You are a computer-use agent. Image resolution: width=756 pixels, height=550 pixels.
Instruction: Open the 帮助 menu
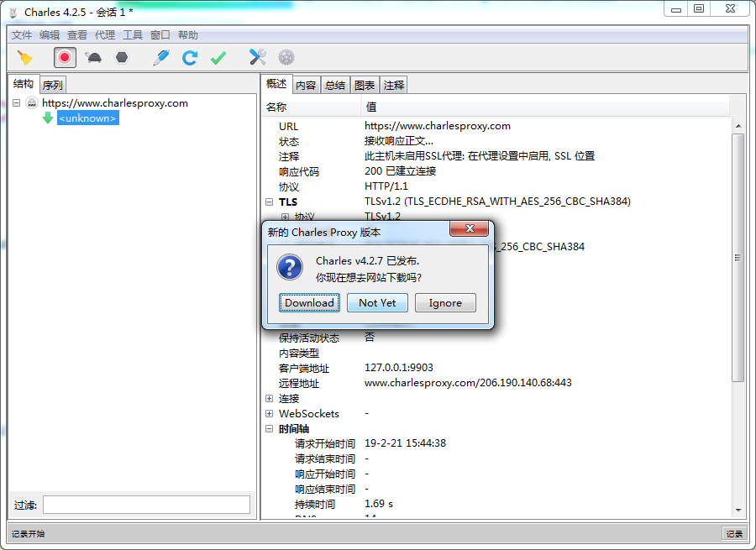pyautogui.click(x=188, y=35)
